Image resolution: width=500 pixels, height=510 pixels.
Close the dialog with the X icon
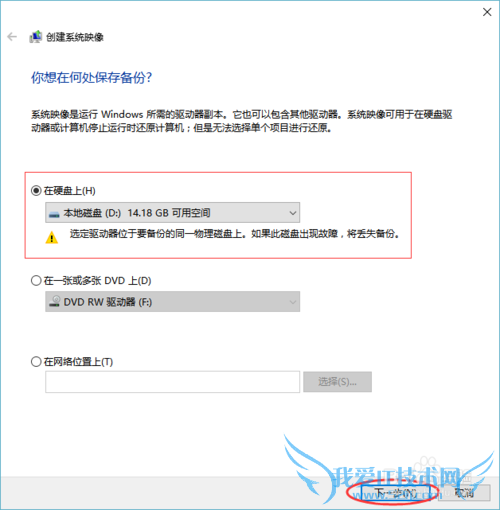point(487,12)
